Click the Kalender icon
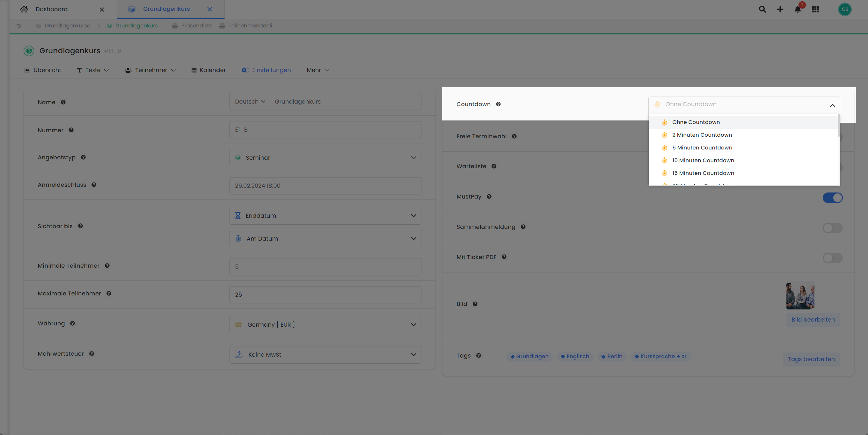Screen dimensions: 868x435 [194, 70]
